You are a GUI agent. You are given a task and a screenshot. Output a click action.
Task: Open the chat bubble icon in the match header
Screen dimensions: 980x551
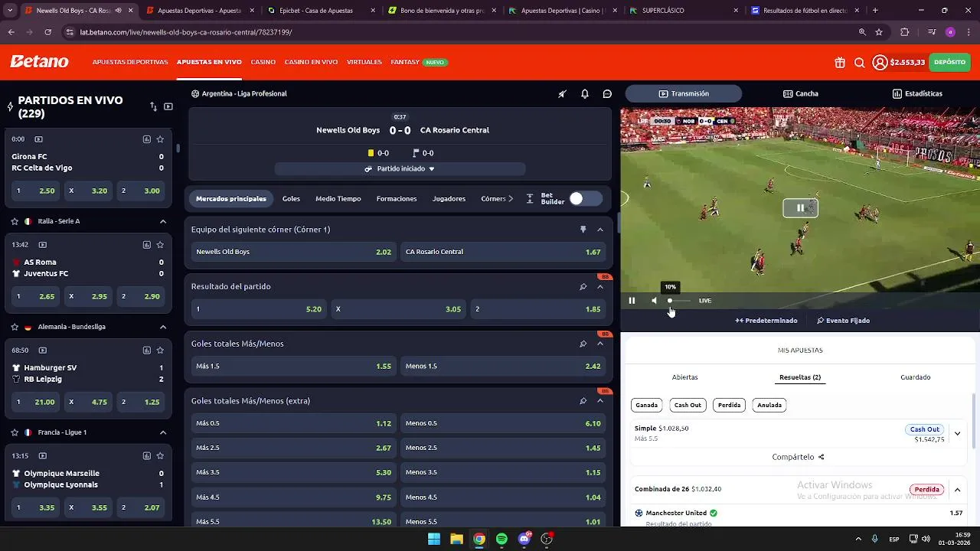point(607,94)
